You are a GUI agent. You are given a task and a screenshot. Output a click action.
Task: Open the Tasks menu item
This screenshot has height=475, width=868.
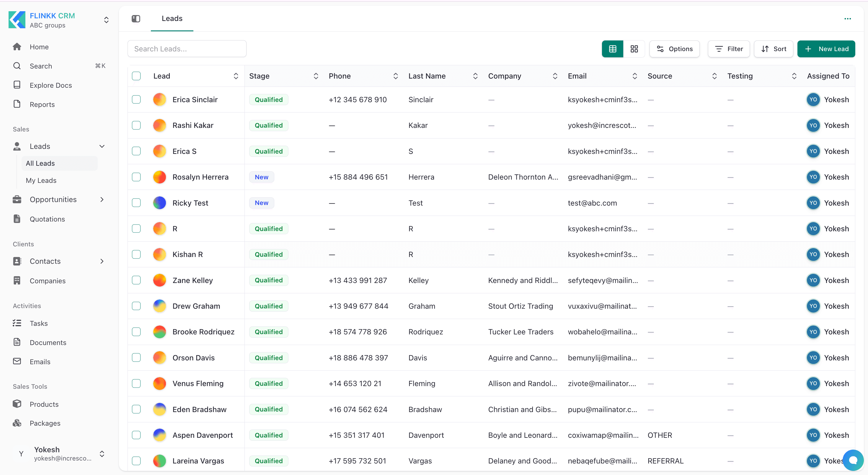pyautogui.click(x=39, y=323)
